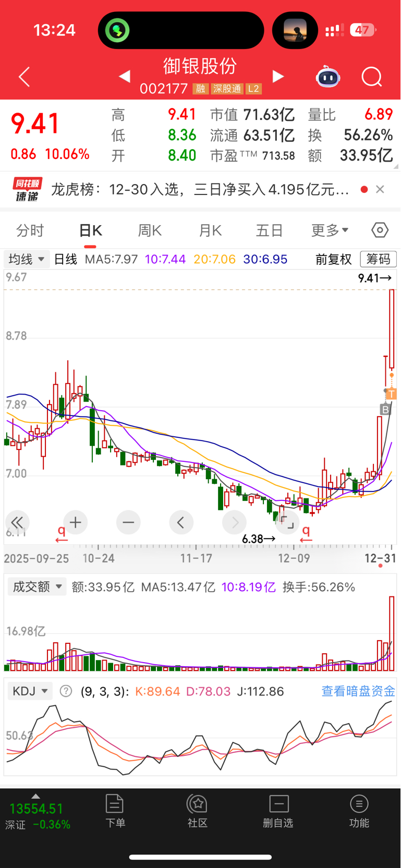
Task: Select the 五日 tab
Action: [269, 230]
